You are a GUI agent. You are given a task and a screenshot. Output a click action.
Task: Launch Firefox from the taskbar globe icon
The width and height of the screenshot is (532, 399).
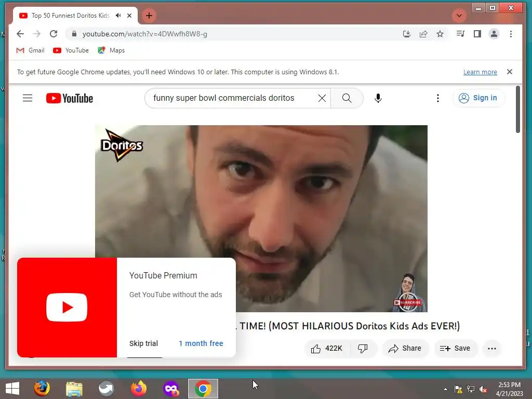click(42, 389)
